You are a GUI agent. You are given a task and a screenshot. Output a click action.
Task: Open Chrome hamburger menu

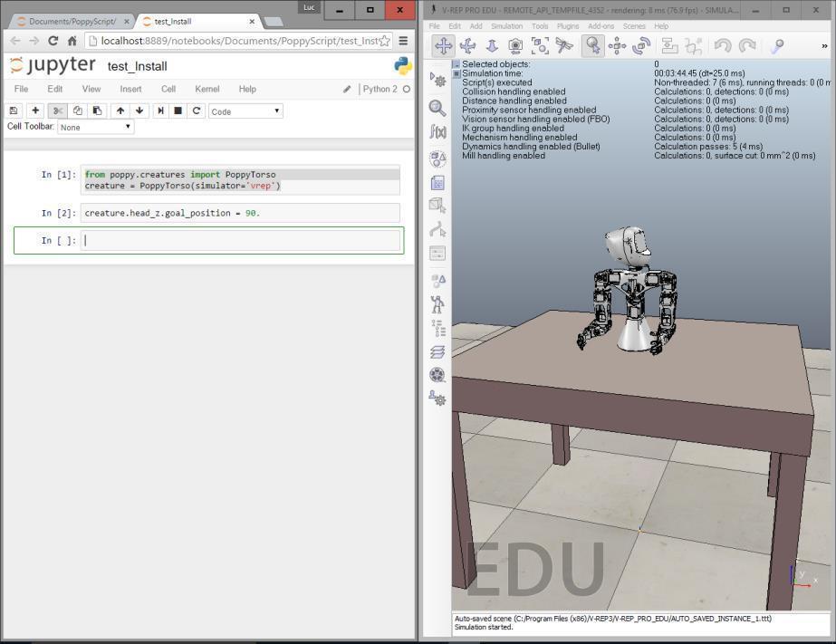[404, 41]
